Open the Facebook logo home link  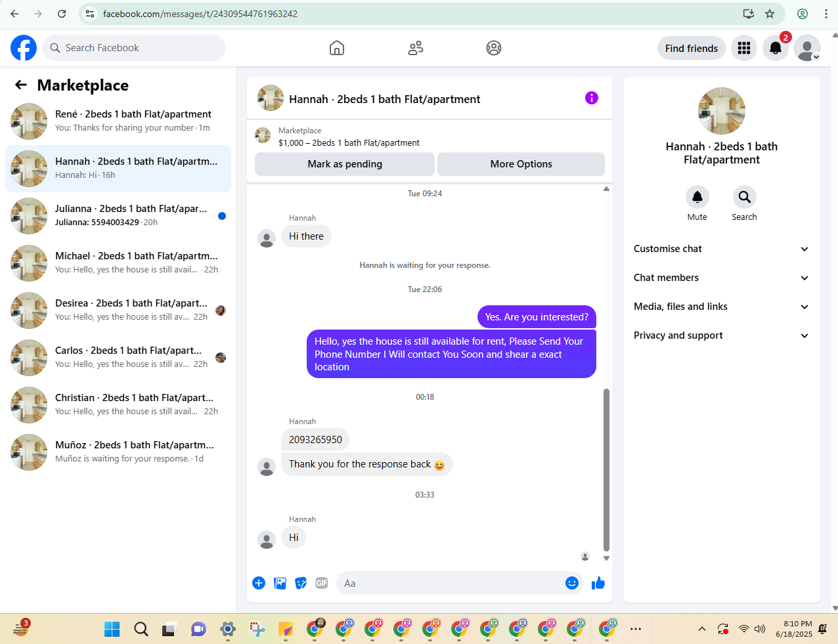(x=24, y=48)
